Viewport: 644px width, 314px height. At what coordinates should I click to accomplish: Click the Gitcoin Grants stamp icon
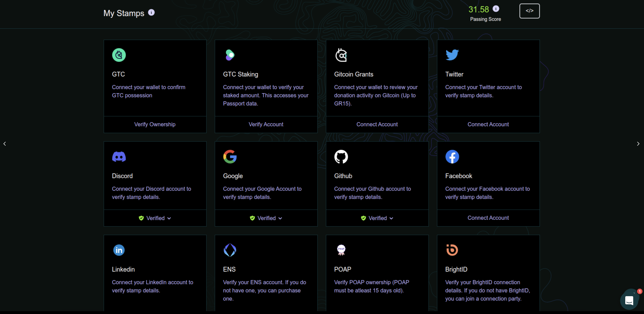341,55
